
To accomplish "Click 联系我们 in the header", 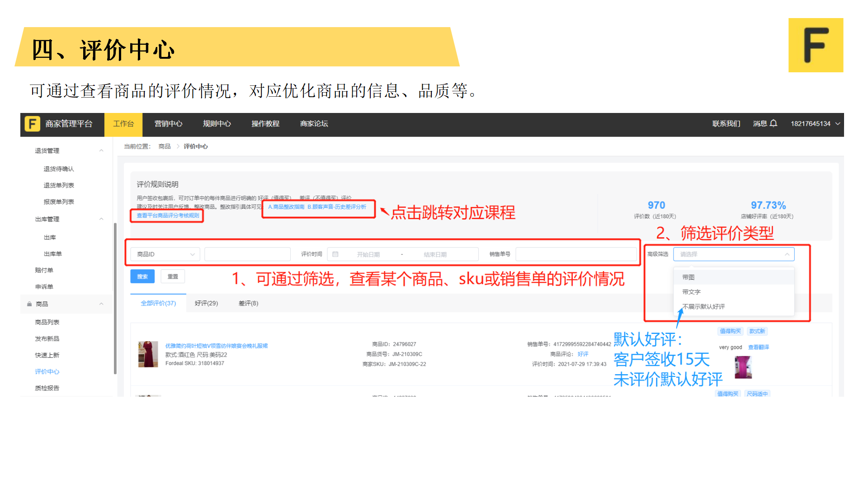I will (726, 124).
